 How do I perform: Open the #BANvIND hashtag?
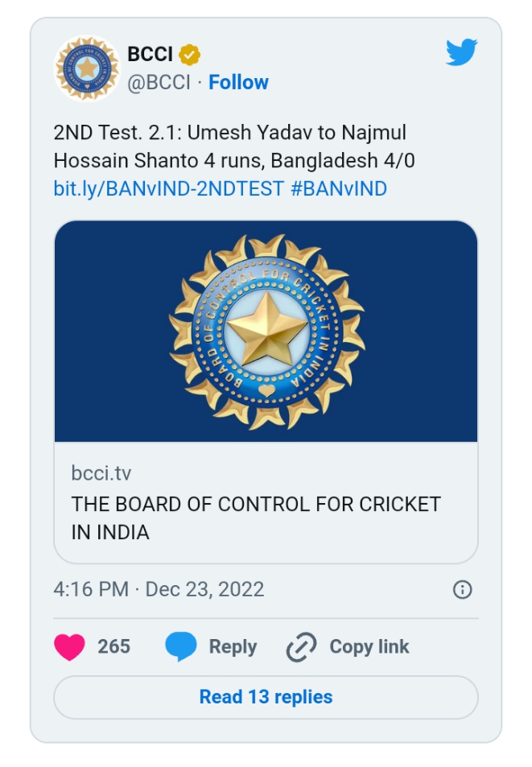(338, 188)
